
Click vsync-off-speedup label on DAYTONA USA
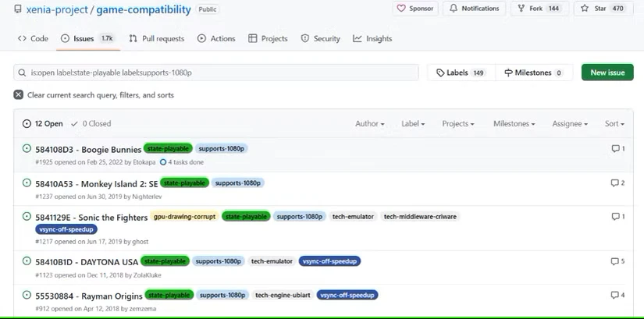329,261
